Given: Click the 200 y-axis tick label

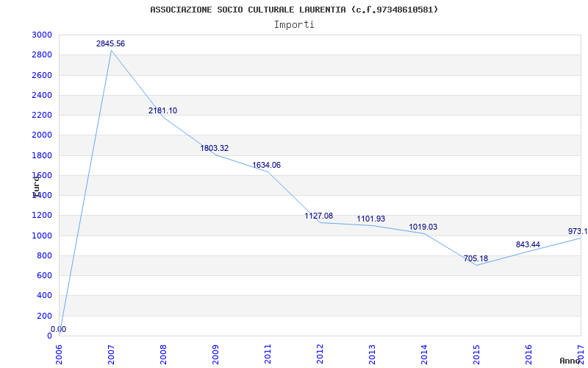Looking at the screenshot, I should [44, 316].
